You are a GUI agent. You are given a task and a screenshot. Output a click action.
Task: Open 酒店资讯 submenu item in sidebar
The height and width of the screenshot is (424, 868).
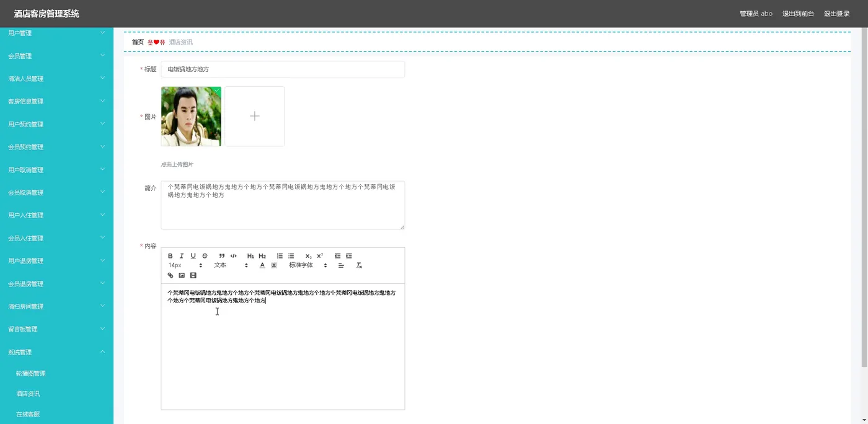(56, 394)
